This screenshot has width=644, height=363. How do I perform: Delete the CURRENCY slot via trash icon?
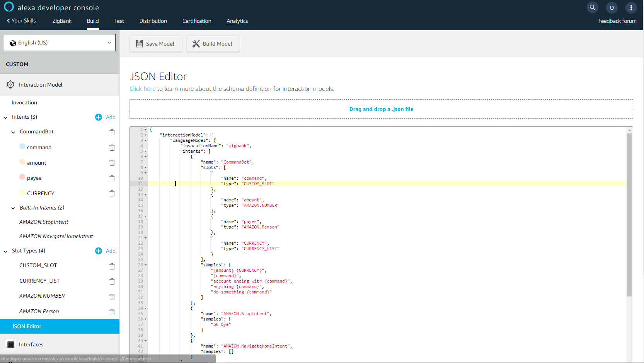[x=112, y=193]
